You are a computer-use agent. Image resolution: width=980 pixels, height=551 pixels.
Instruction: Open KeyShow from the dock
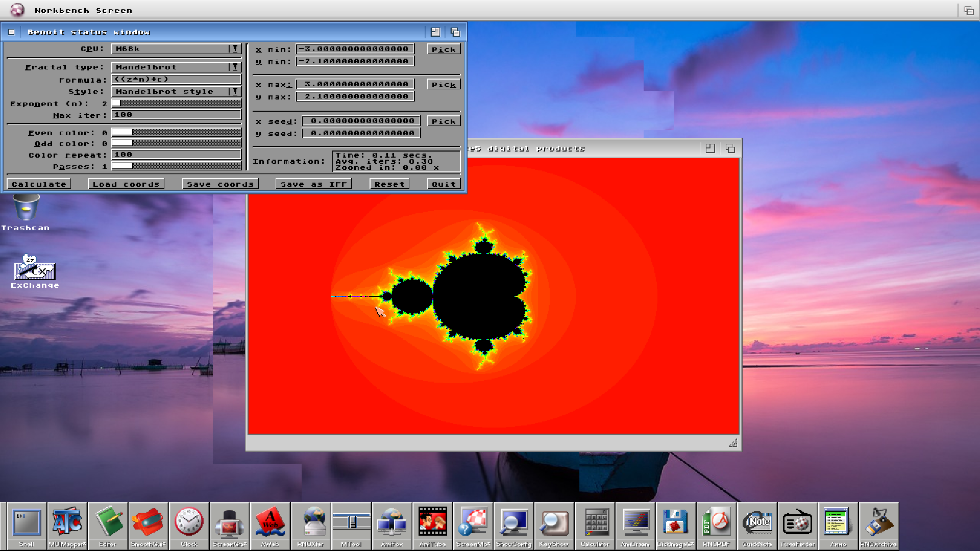[x=554, y=523]
